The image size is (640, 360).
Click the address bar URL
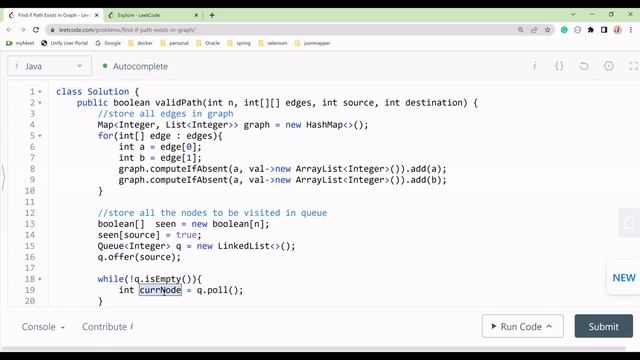pyautogui.click(x=127, y=30)
